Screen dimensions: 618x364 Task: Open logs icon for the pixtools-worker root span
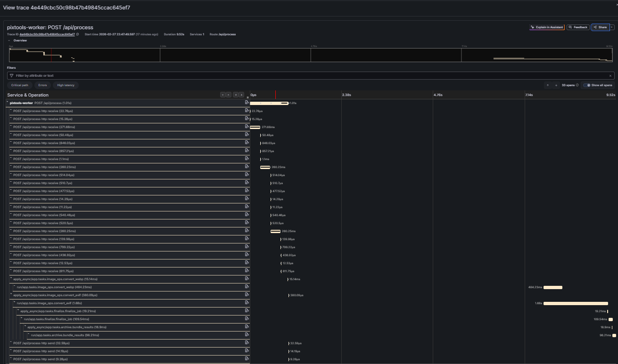tap(247, 102)
